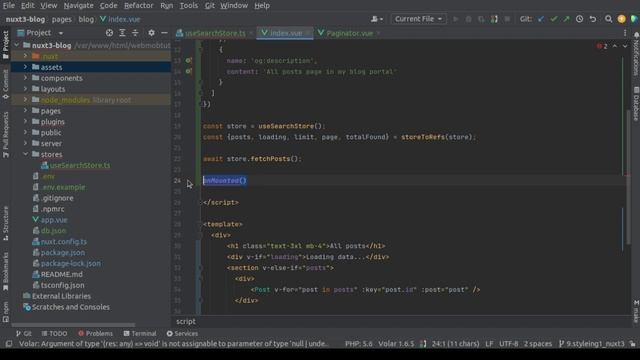Screen dimensions: 640x360
Task: Expand the plugins folder
Action: point(25,122)
